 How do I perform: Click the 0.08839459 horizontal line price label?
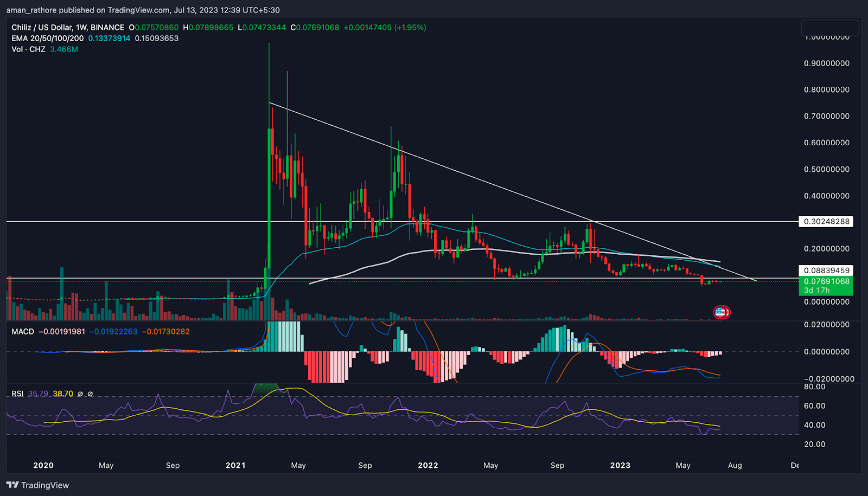(826, 270)
